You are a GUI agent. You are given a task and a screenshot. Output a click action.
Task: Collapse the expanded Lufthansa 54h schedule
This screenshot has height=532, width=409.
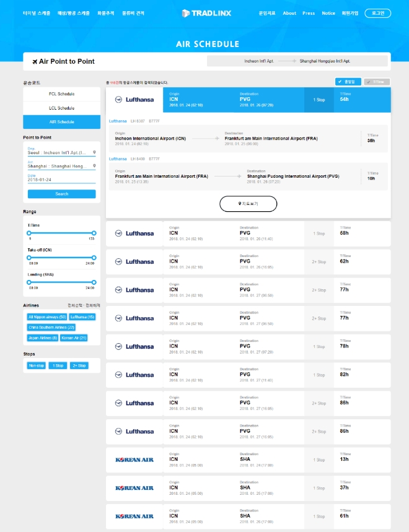coord(248,100)
